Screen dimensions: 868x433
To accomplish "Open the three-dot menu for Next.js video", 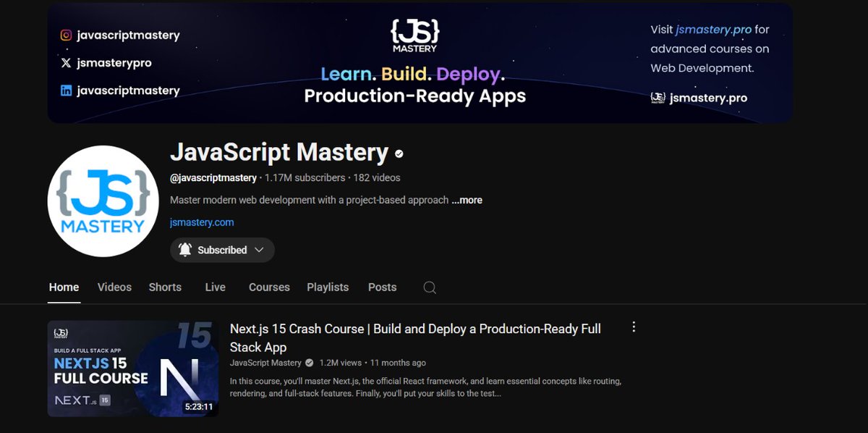I will [x=634, y=327].
